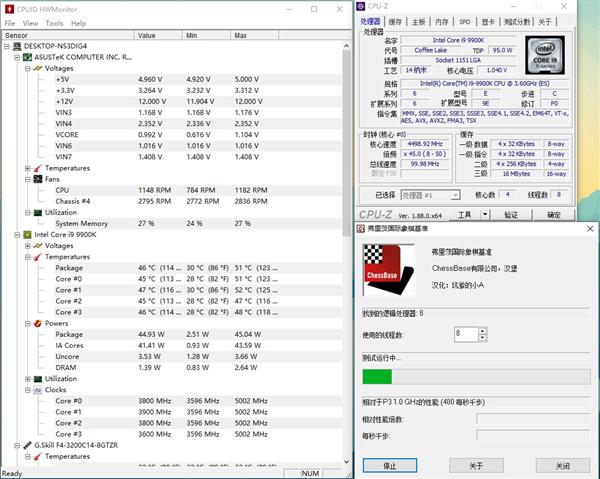The width and height of the screenshot is (600, 479).
Task: Switch to the 内存 tab in CPU-Z
Action: pyautogui.click(x=443, y=20)
